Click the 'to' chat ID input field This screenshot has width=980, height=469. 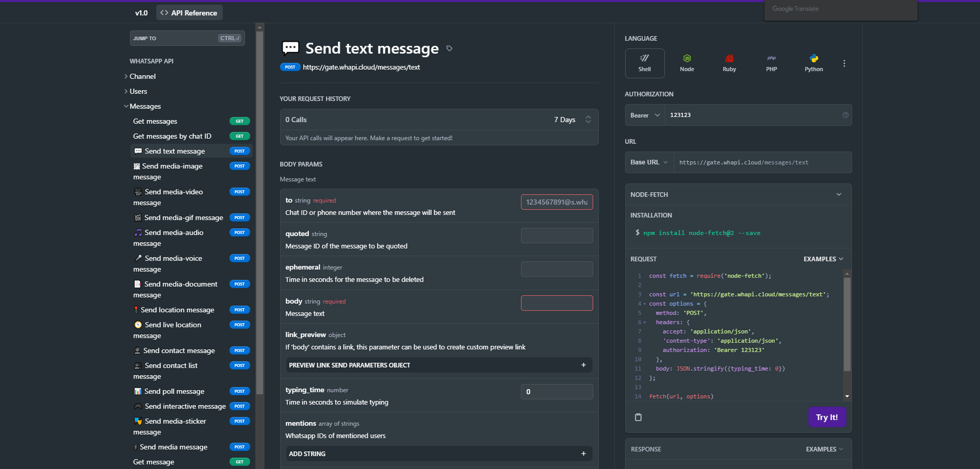pyautogui.click(x=557, y=202)
